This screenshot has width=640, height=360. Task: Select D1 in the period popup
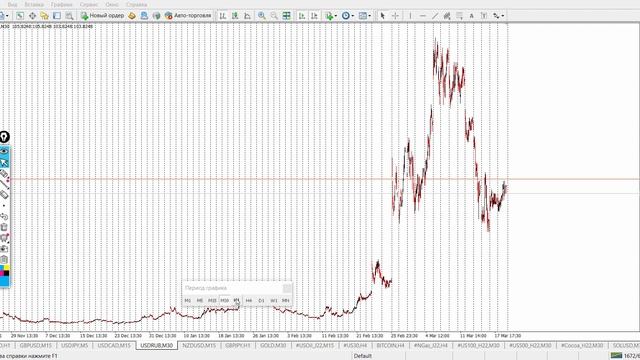[x=261, y=300]
